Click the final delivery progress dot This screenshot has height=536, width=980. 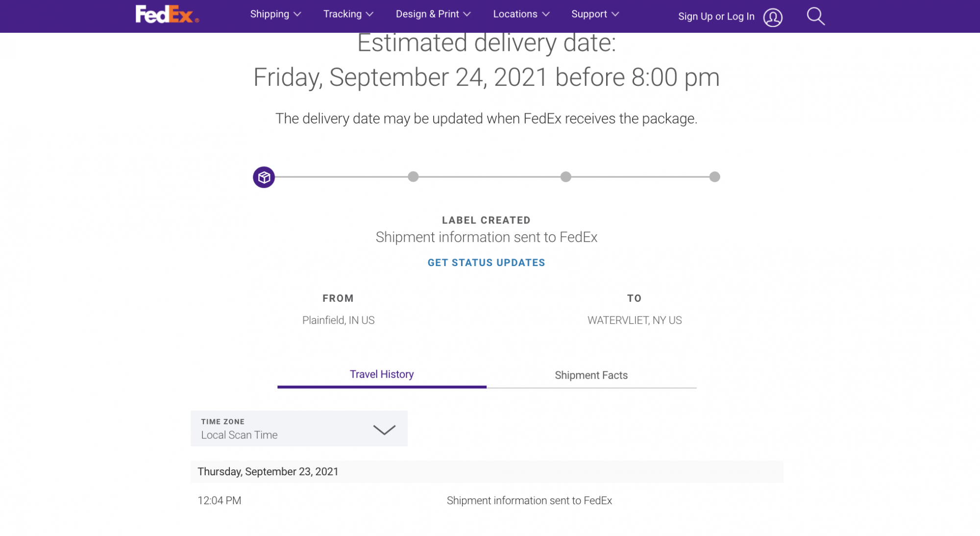pos(714,177)
